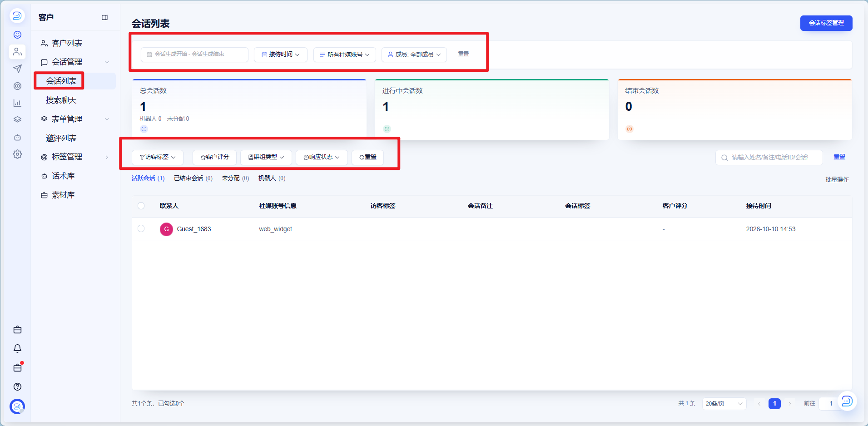Open the 响应状态 dropdown
The height and width of the screenshot is (426, 868).
pyautogui.click(x=322, y=157)
